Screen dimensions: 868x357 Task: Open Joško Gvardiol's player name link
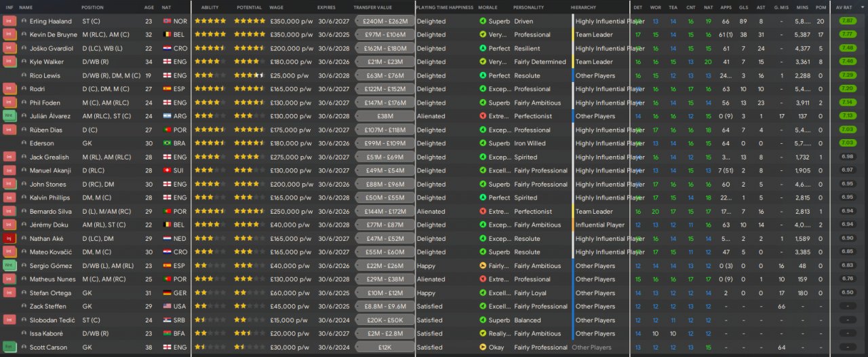(51, 48)
